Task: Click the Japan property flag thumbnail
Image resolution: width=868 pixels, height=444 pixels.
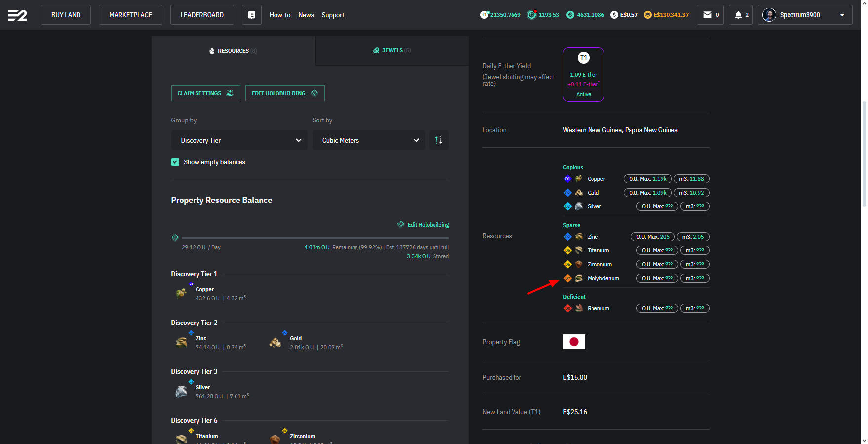Action: tap(574, 342)
